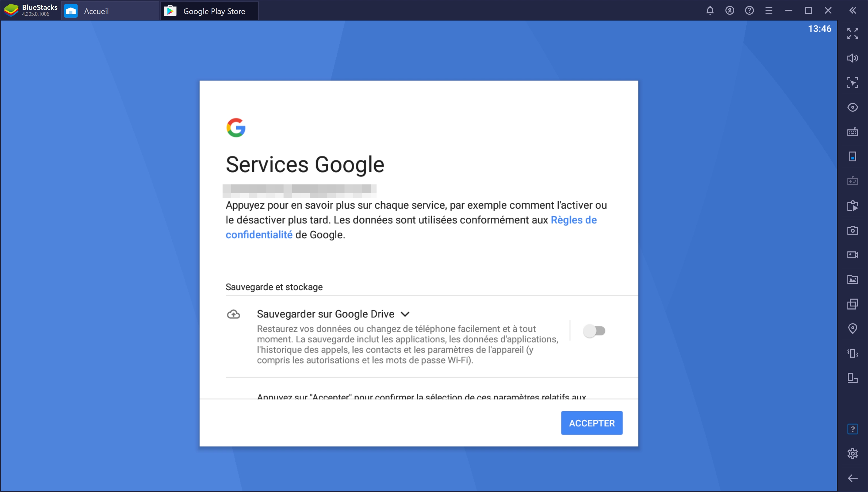Set location with map pin icon
868x492 pixels.
pos(853,329)
